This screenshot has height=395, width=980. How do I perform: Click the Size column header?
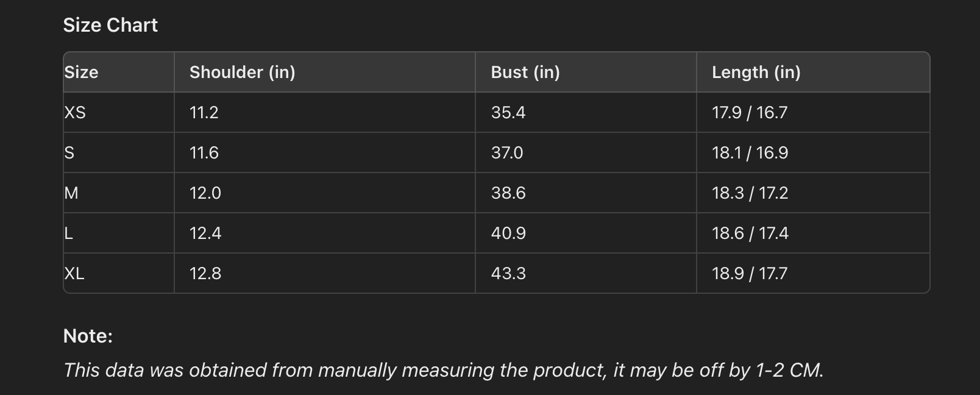pyautogui.click(x=81, y=72)
